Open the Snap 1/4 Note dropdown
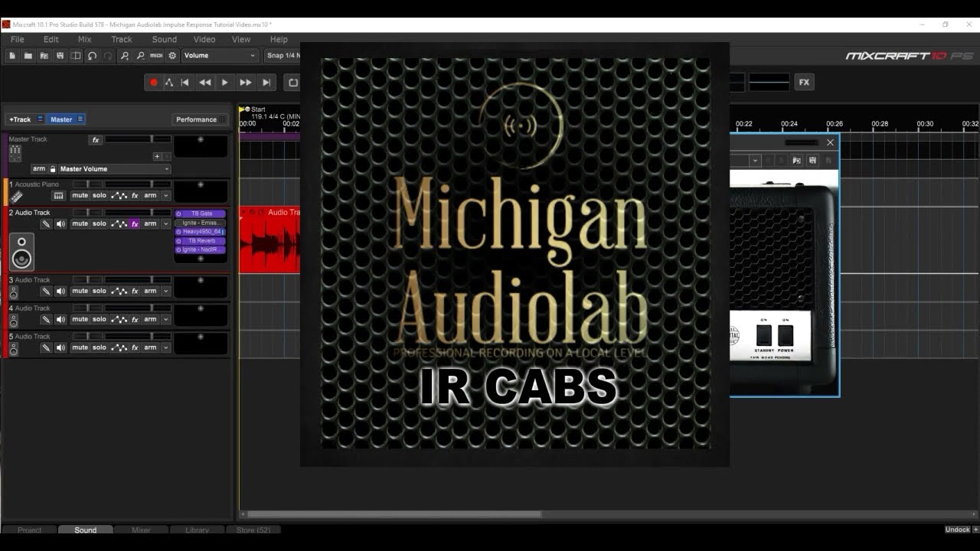This screenshot has height=551, width=980. (283, 56)
